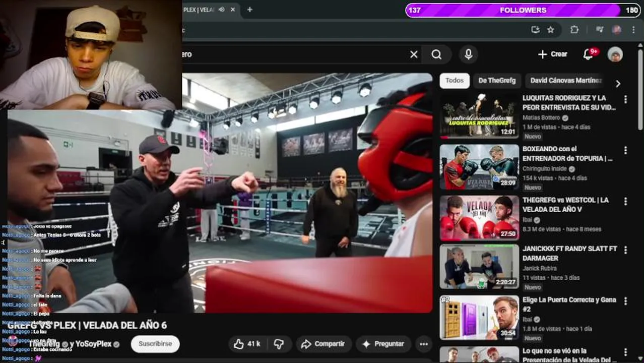Screen dimensions: 644x363
Task: Click the YouTube search magnifier button
Action: point(436,54)
